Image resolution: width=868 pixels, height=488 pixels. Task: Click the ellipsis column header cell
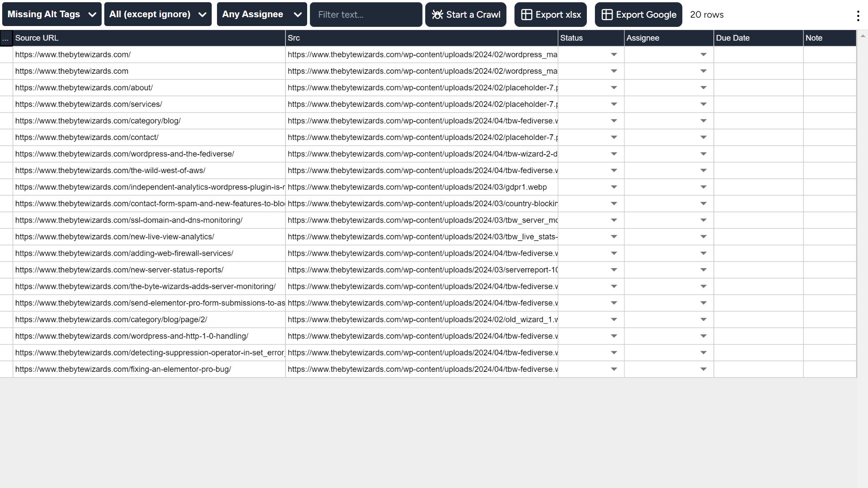click(6, 38)
